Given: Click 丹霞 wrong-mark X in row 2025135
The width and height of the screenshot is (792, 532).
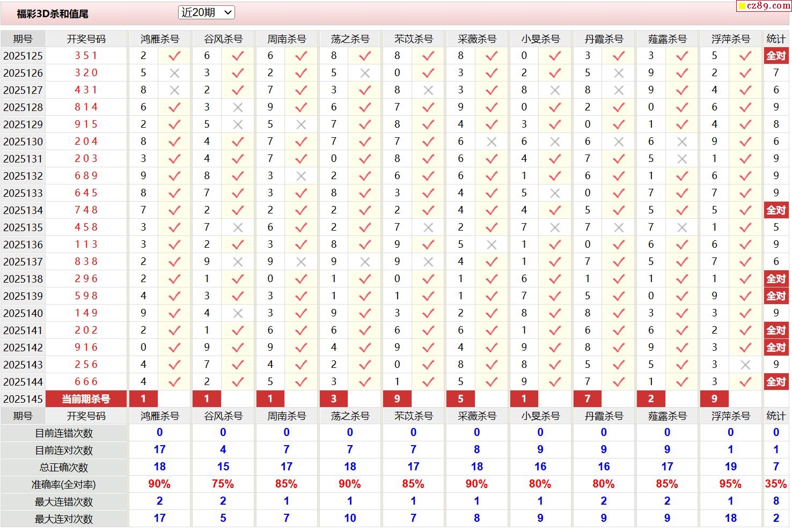Looking at the screenshot, I should pyautogui.click(x=618, y=227).
